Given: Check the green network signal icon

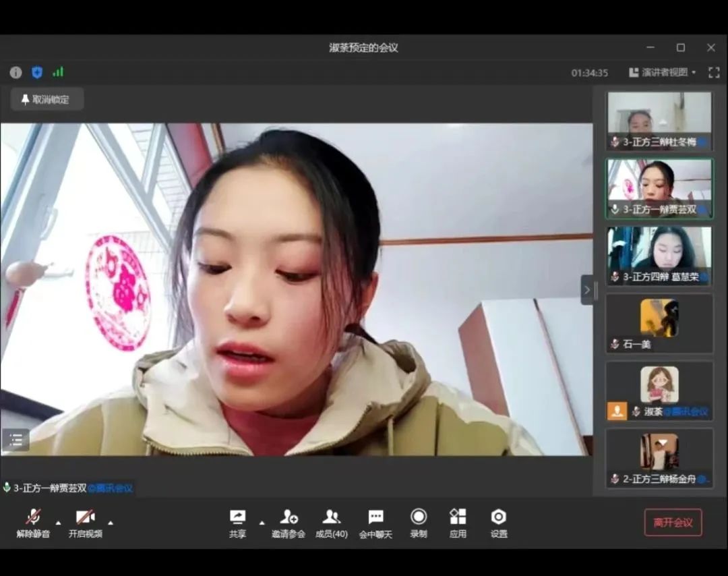Looking at the screenshot, I should (x=58, y=72).
